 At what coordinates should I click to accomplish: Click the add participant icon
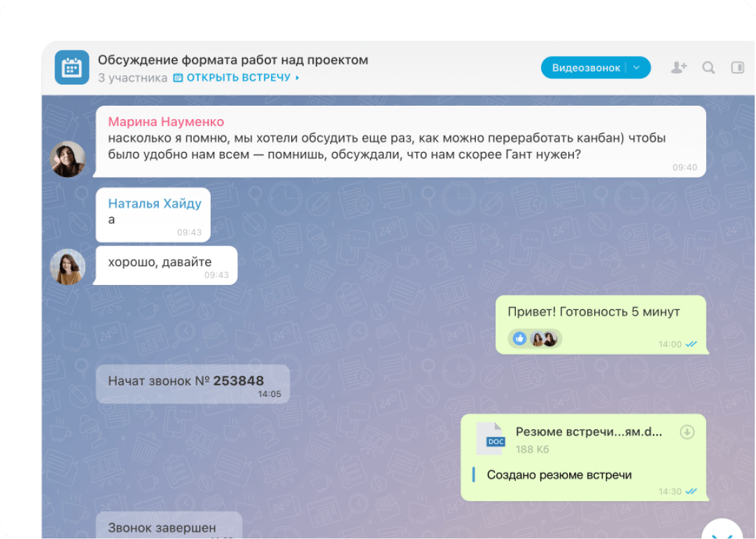pyautogui.click(x=678, y=67)
